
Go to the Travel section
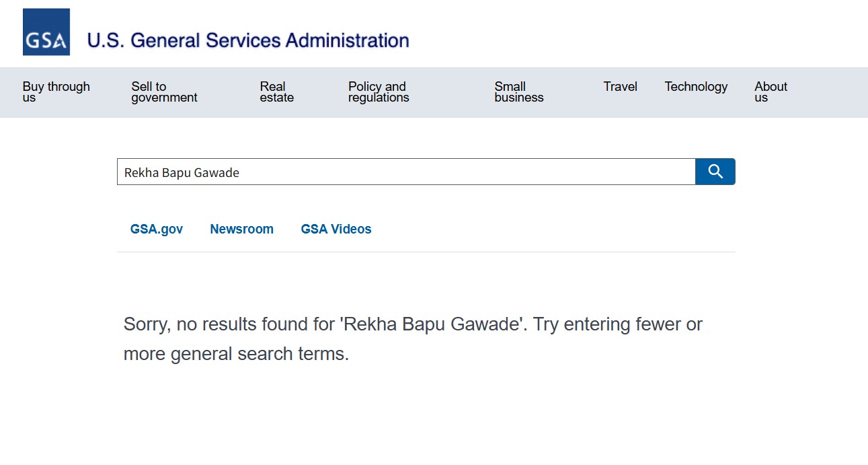[620, 87]
